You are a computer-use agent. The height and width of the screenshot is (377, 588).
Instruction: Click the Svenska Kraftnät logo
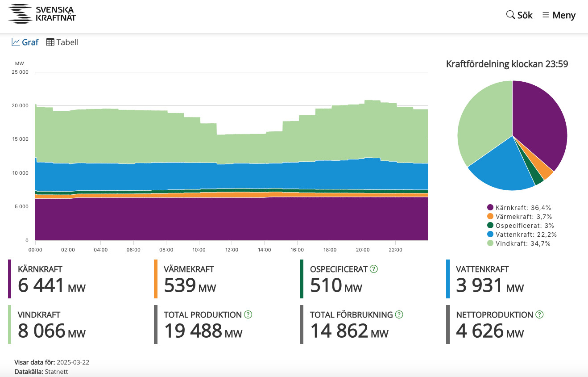click(x=42, y=14)
